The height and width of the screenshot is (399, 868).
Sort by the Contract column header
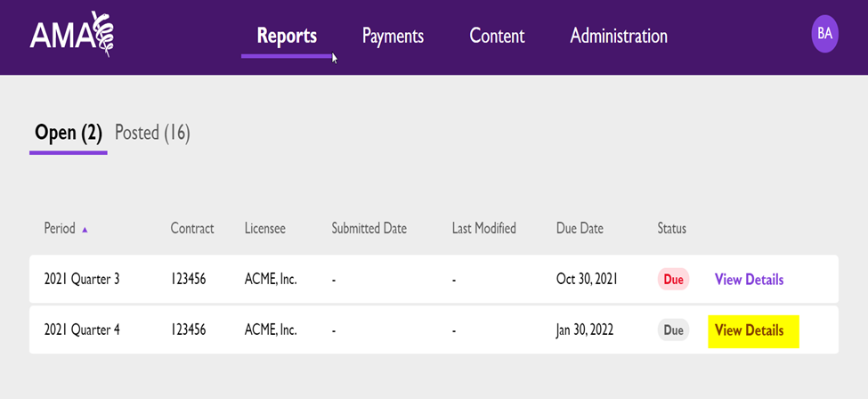point(192,228)
